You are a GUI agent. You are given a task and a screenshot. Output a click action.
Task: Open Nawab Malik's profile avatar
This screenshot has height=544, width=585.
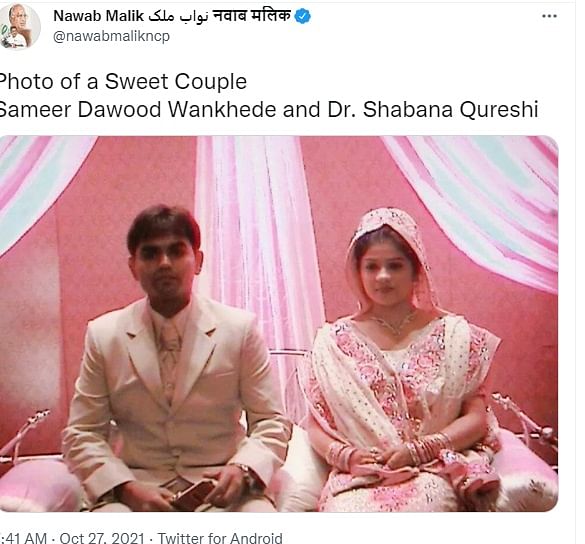tap(19, 26)
